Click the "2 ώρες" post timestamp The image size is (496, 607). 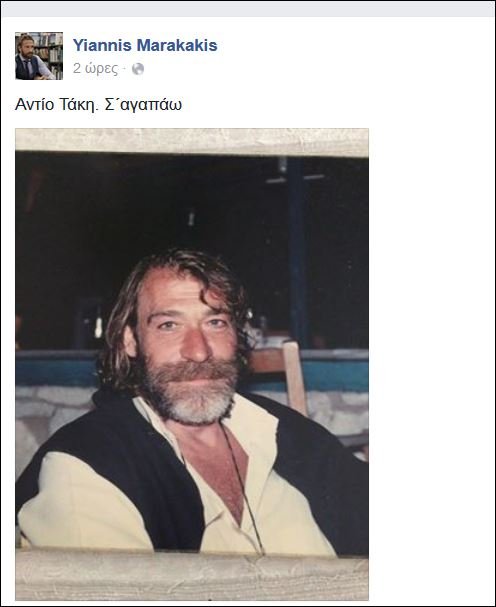[95, 69]
